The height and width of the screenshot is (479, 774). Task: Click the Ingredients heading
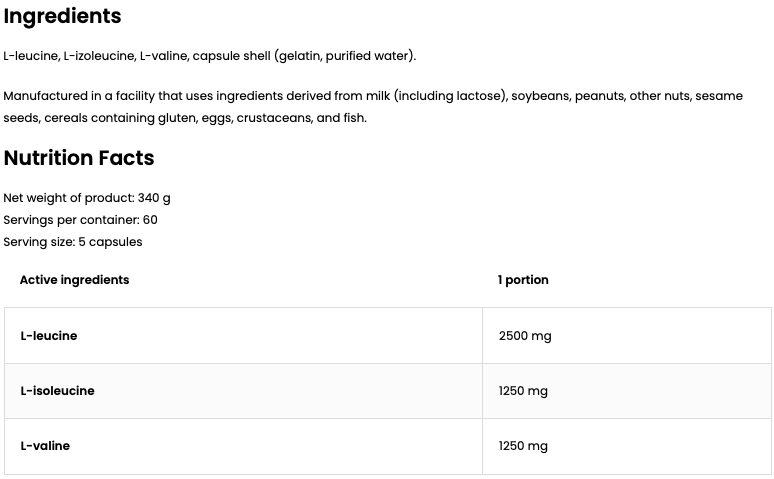click(62, 16)
